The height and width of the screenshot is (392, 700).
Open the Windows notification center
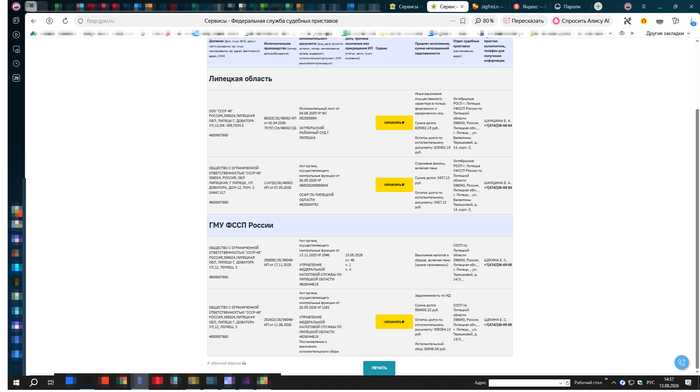click(688, 383)
